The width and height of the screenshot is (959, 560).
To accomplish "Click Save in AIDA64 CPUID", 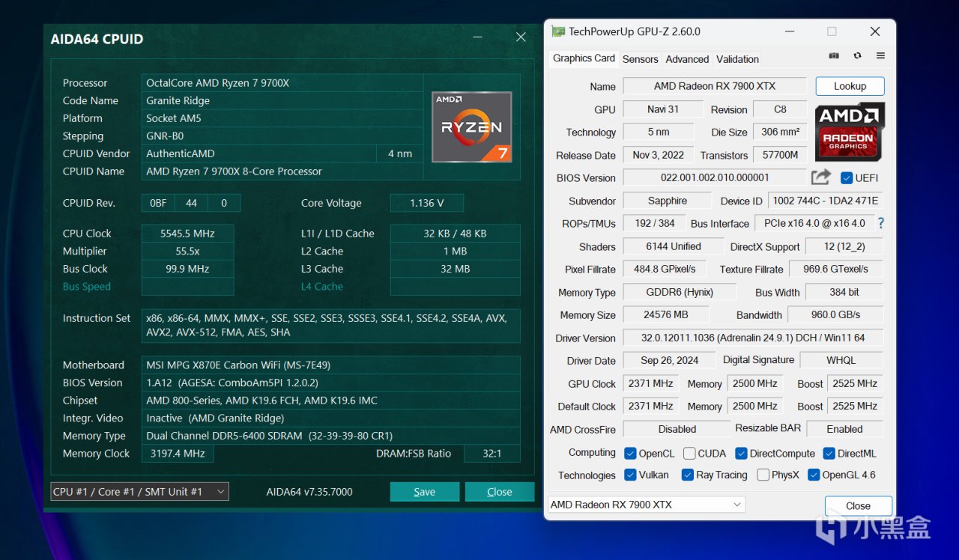I will (425, 492).
